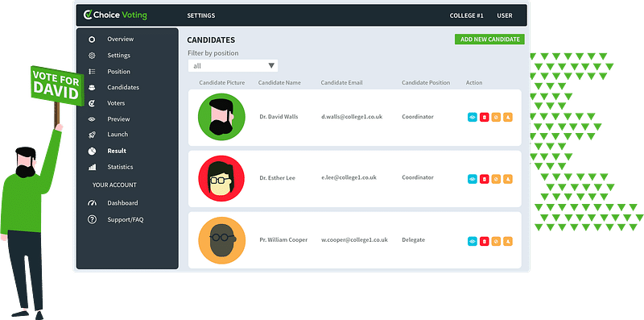Viewport: 644px width, 320px height.
Task: Click blue eye icon for Dr. Esther Lee
Action: click(473, 179)
